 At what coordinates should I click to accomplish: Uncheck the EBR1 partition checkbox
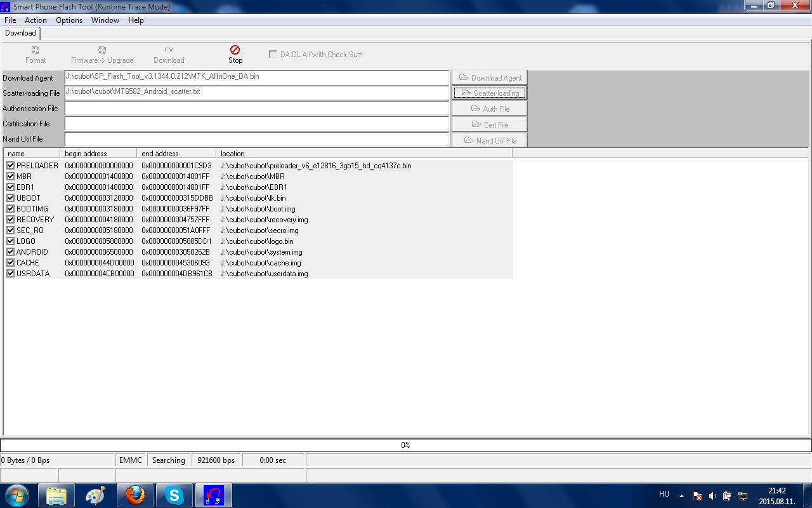point(10,187)
